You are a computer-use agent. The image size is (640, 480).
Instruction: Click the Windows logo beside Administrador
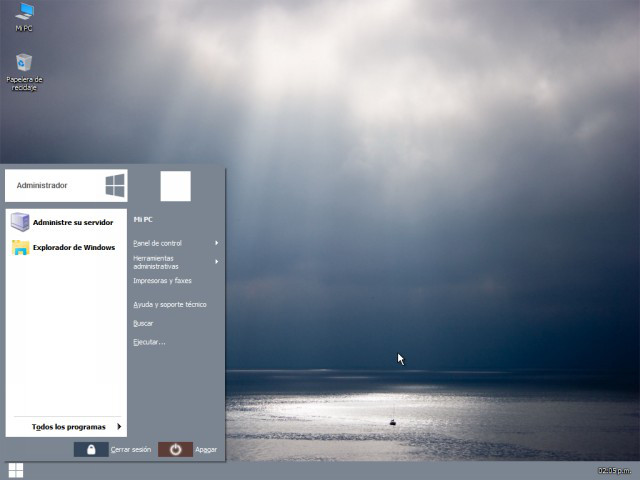coord(115,186)
